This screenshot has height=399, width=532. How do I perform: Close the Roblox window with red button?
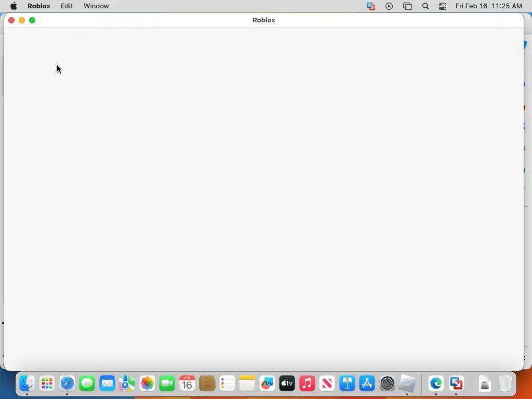tap(11, 20)
